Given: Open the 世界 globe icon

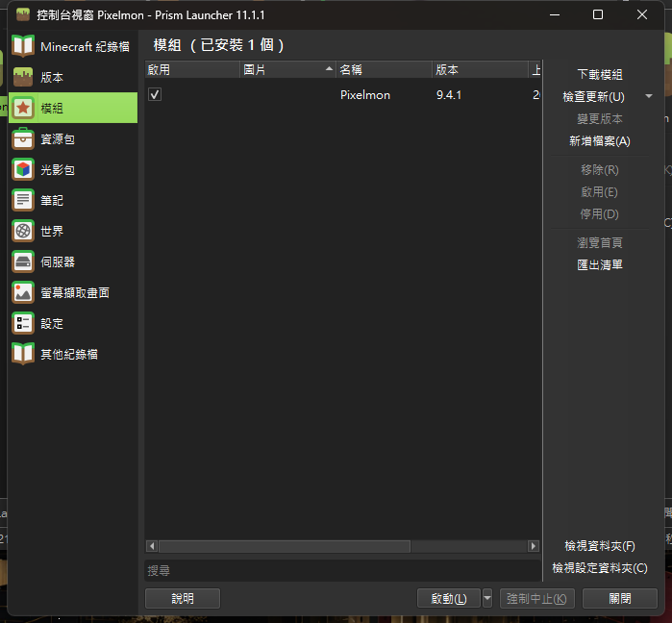Looking at the screenshot, I should click(23, 231).
